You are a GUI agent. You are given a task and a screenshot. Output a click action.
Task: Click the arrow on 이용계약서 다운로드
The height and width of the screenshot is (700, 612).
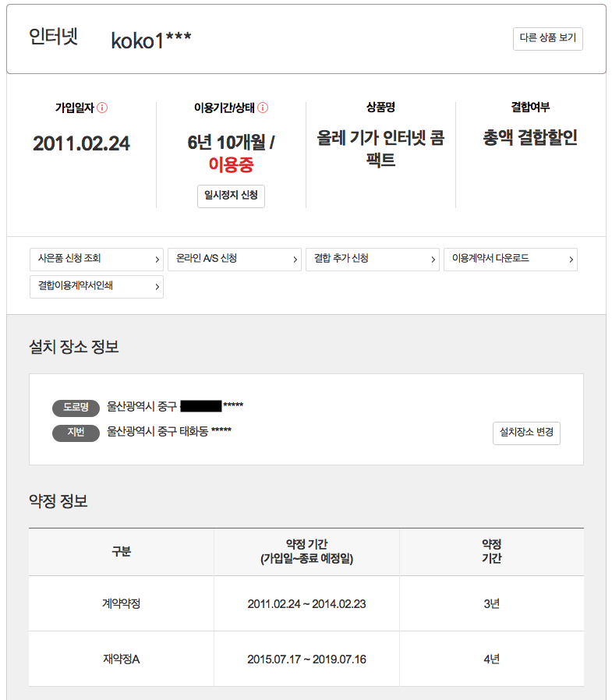[x=571, y=260]
